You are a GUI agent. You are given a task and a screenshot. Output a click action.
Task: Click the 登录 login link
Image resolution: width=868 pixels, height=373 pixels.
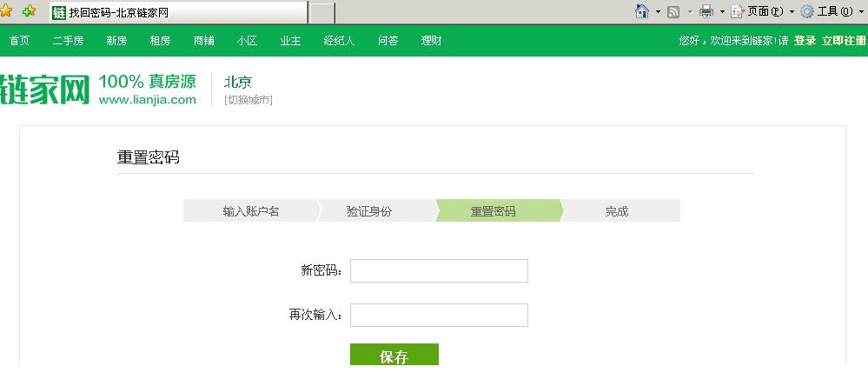(805, 41)
